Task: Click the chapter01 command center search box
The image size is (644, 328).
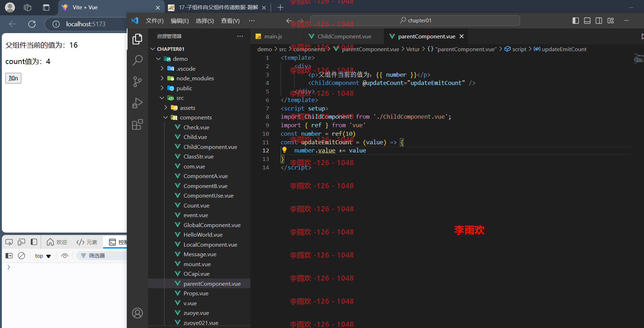Action: tap(415, 21)
